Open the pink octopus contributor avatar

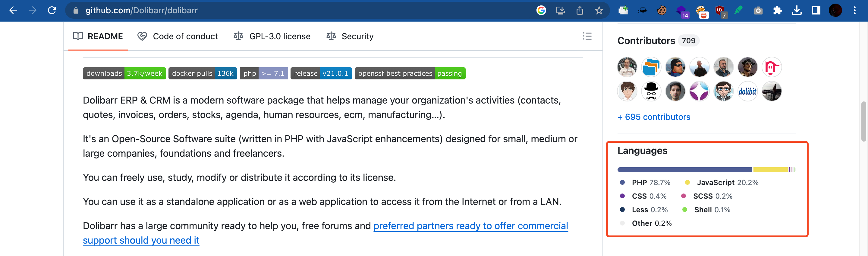[772, 67]
